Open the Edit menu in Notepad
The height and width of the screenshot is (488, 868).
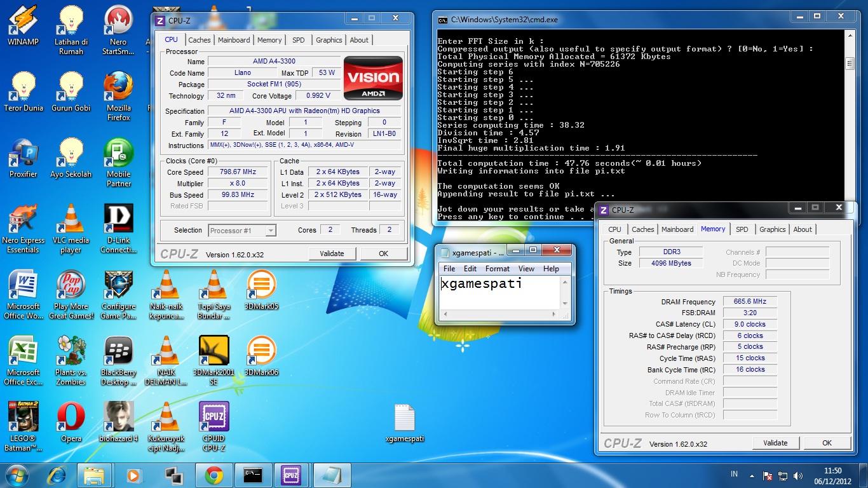coord(470,269)
